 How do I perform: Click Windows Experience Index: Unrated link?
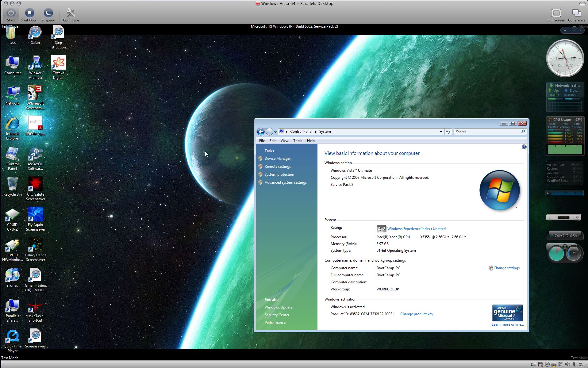click(416, 229)
